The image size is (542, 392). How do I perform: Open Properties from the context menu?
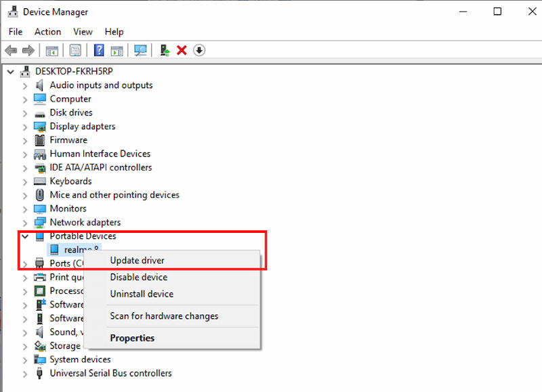point(172,338)
